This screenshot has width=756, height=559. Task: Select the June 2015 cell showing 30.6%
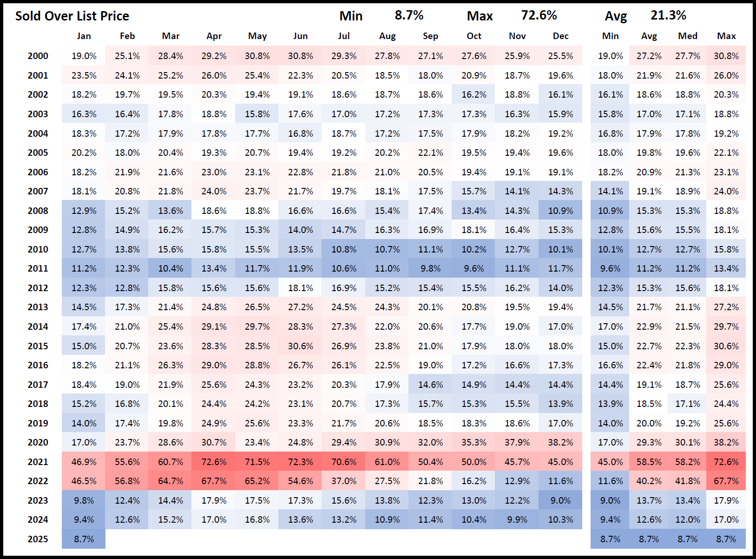[300, 346]
